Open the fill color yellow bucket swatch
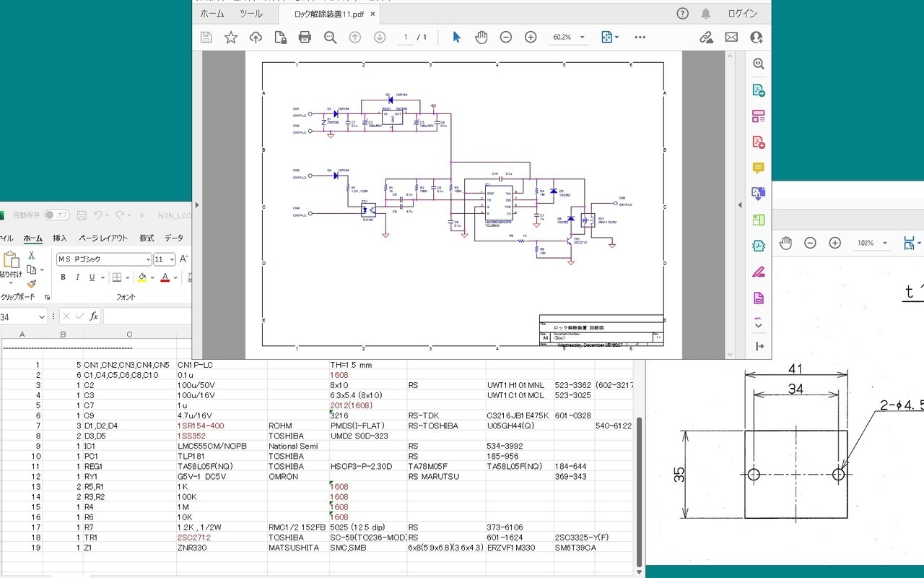 tap(142, 277)
